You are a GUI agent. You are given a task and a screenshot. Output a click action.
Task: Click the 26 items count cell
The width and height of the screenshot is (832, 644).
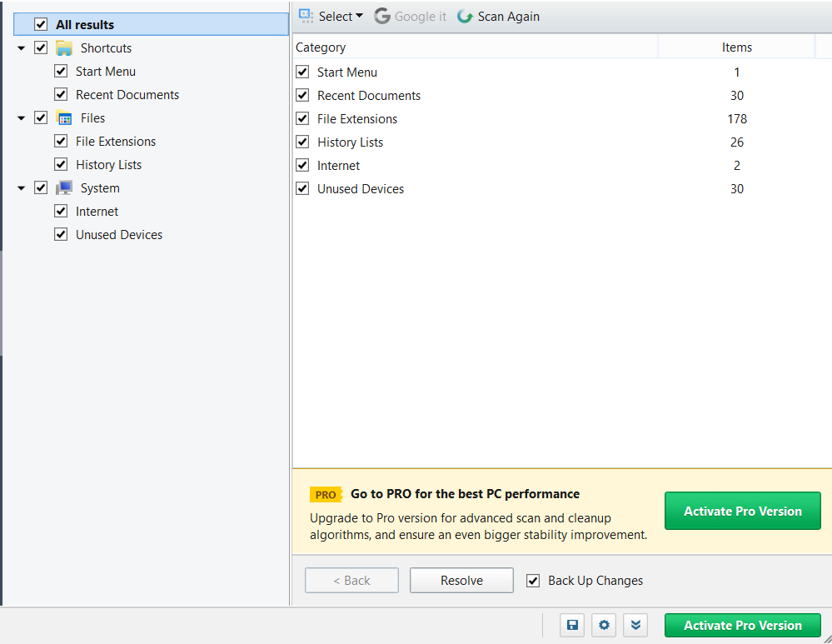click(737, 142)
